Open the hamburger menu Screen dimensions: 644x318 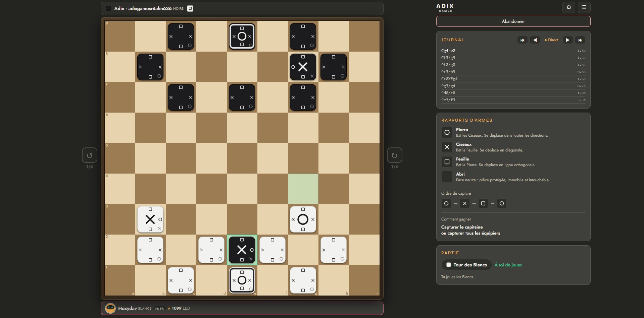click(584, 7)
